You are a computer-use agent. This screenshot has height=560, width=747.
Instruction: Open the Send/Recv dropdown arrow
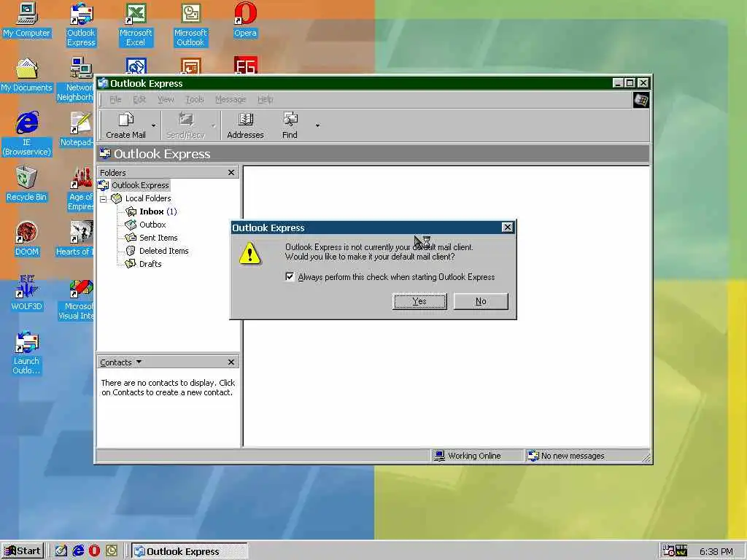point(214,125)
